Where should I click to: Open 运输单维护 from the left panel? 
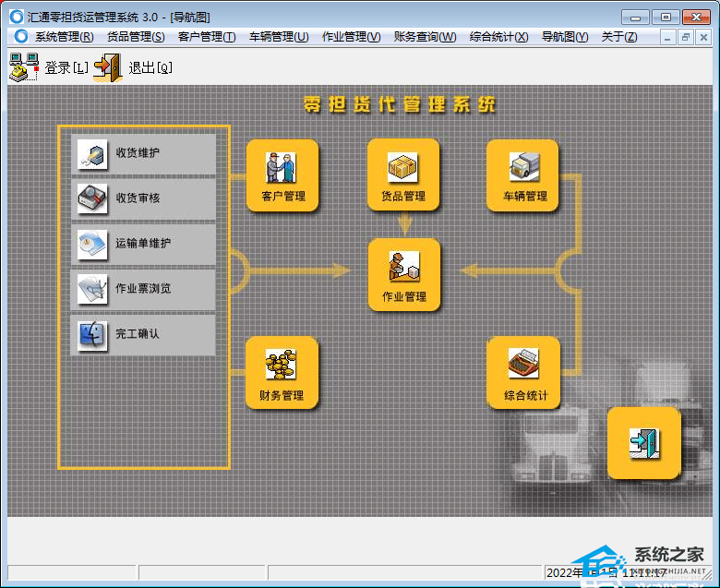[143, 244]
